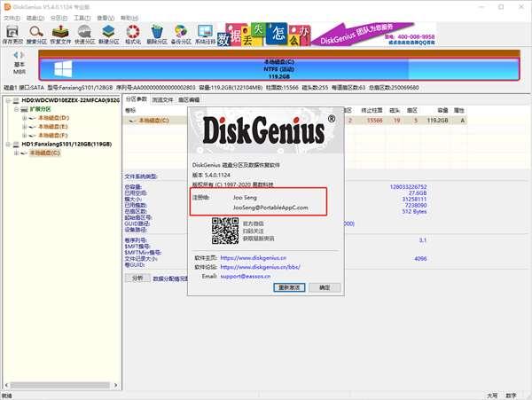The image size is (532, 400).
Task: Click the 分析 analyze button
Action: click(x=137, y=278)
